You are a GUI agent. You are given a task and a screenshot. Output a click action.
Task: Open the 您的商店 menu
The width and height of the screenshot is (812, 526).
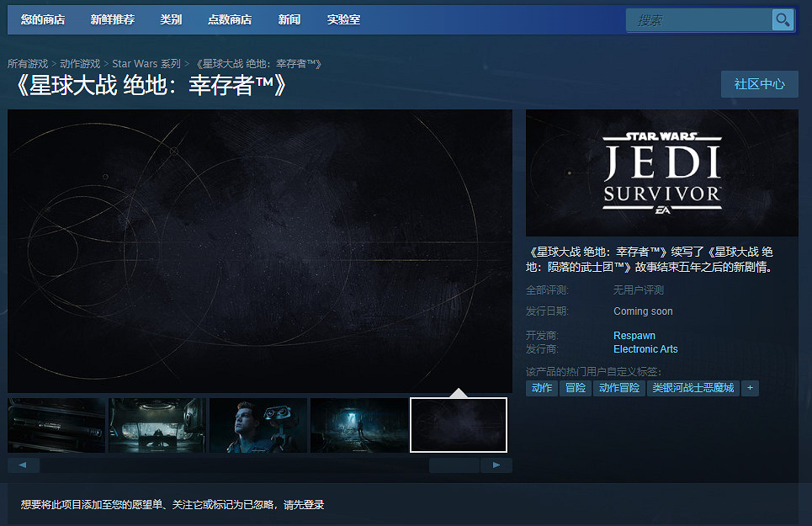click(42, 19)
